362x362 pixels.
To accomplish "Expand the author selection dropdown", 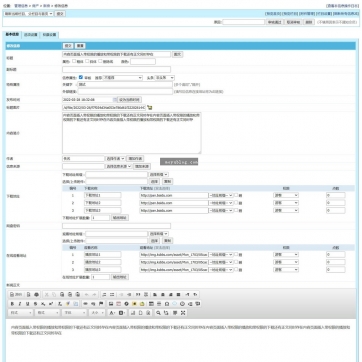I will point(115,159).
